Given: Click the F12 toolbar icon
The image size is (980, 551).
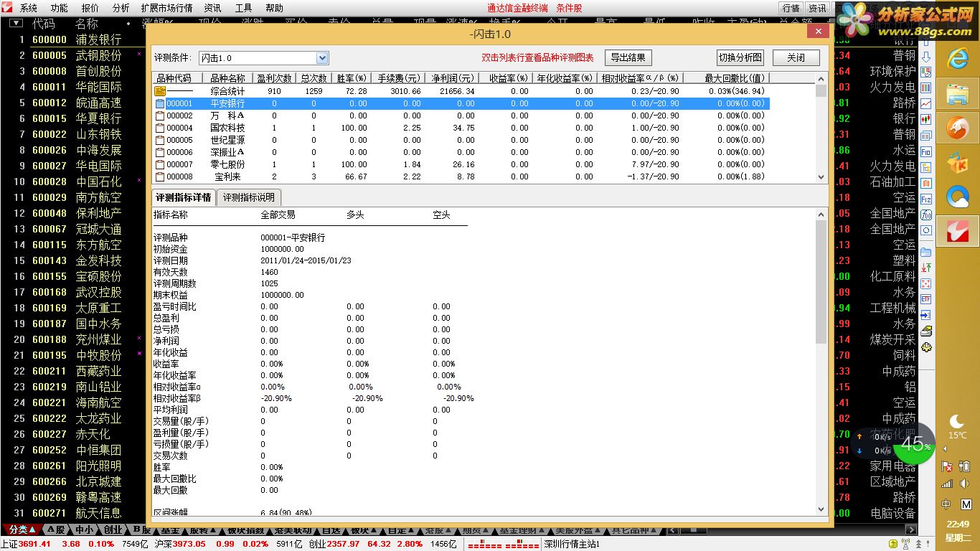Looking at the screenshot, I should [926, 199].
